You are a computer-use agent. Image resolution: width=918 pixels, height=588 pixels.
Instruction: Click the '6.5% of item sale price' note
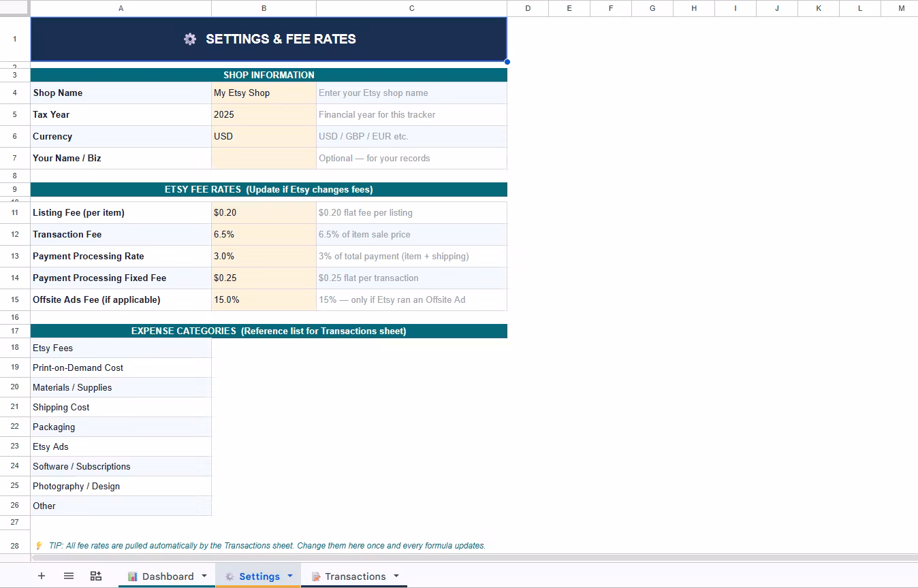tap(411, 234)
